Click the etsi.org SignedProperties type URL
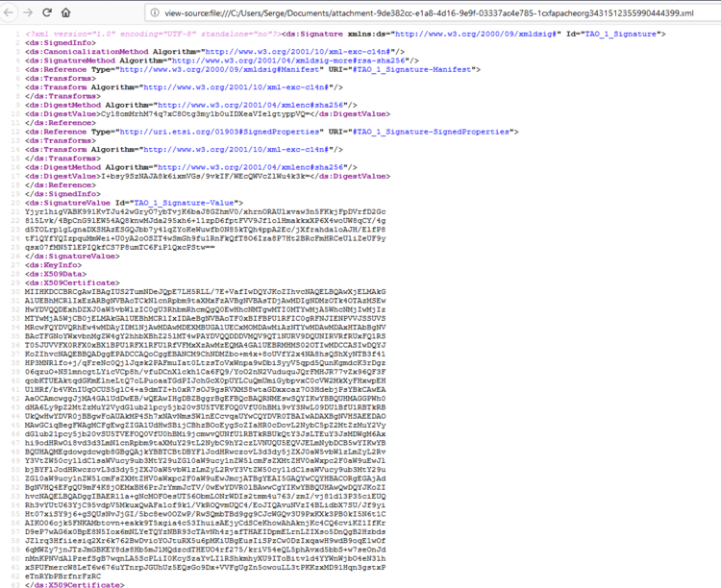Screen dimensions: 721x588 219,132
